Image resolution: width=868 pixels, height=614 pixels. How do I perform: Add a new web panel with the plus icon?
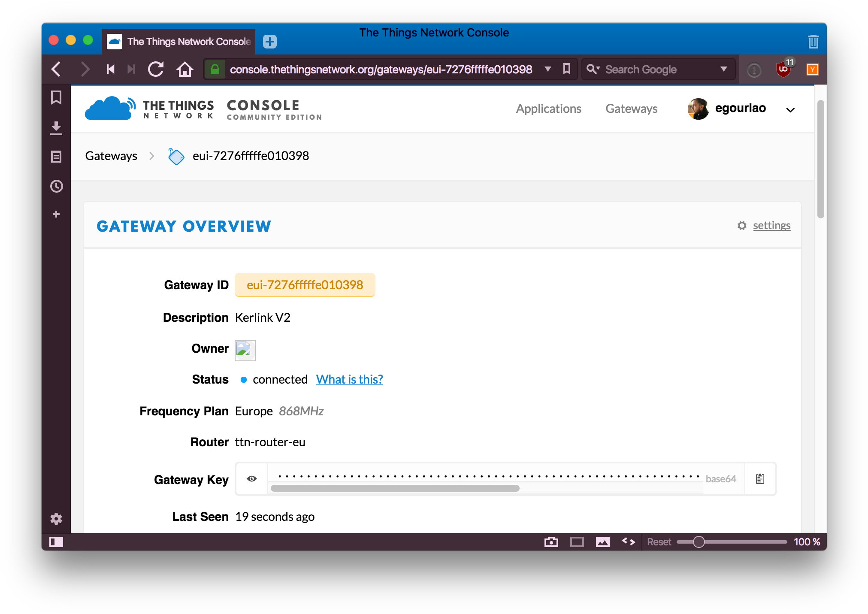coord(56,214)
